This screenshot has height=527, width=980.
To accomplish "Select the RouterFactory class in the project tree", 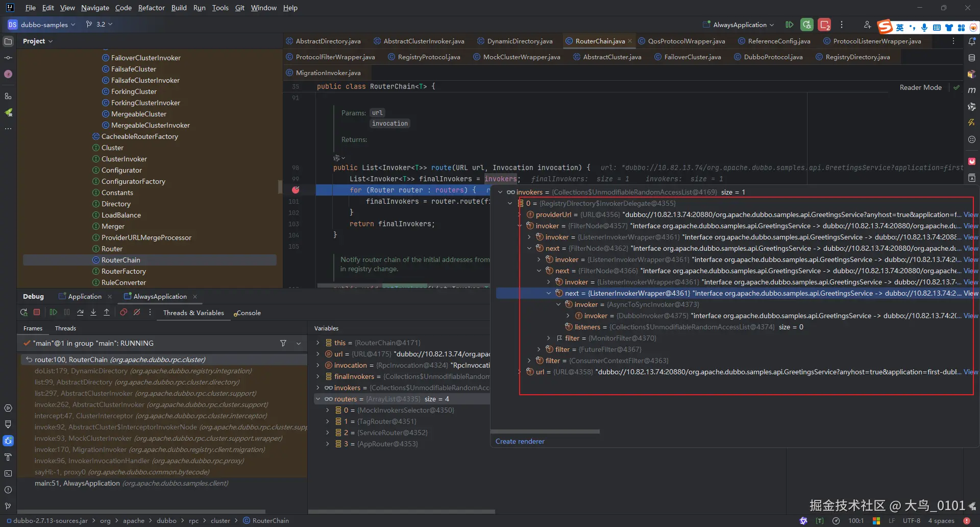I will (124, 271).
